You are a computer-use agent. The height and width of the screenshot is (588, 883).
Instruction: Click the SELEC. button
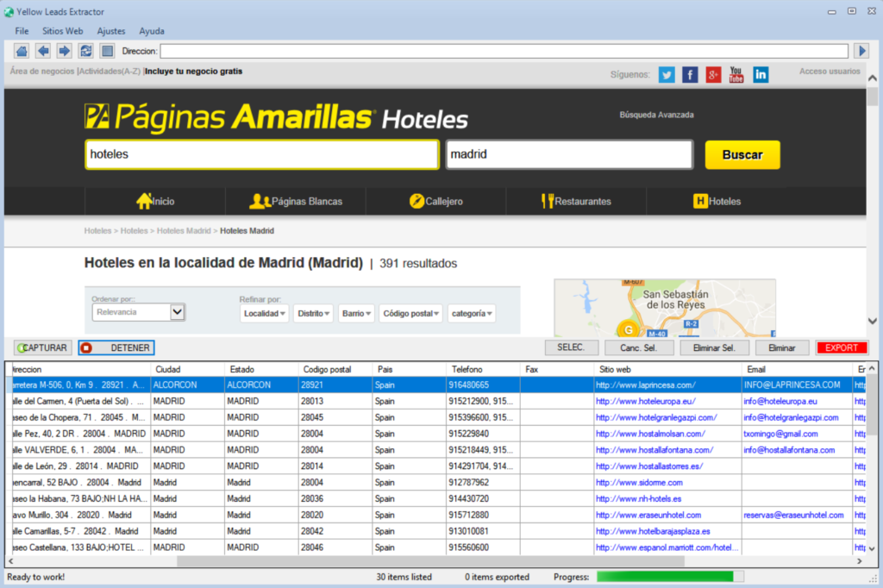coord(571,347)
